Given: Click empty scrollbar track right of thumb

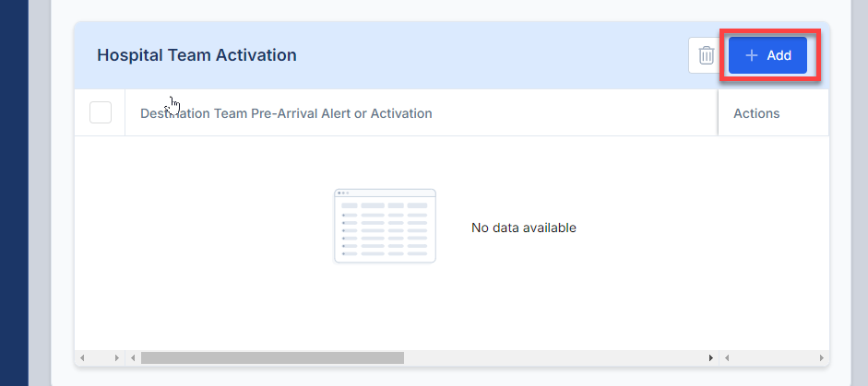Looking at the screenshot, I should pyautogui.click(x=555, y=357).
